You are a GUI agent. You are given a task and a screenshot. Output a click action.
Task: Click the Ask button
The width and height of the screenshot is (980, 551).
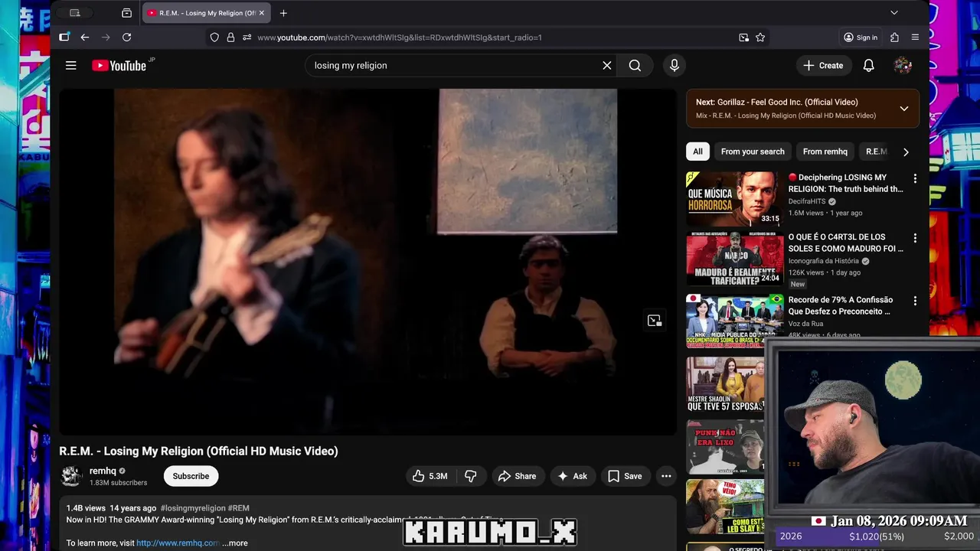(573, 476)
